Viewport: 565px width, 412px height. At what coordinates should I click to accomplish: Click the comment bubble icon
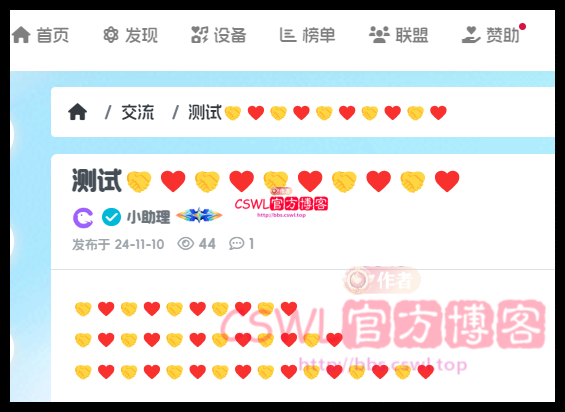click(x=236, y=244)
